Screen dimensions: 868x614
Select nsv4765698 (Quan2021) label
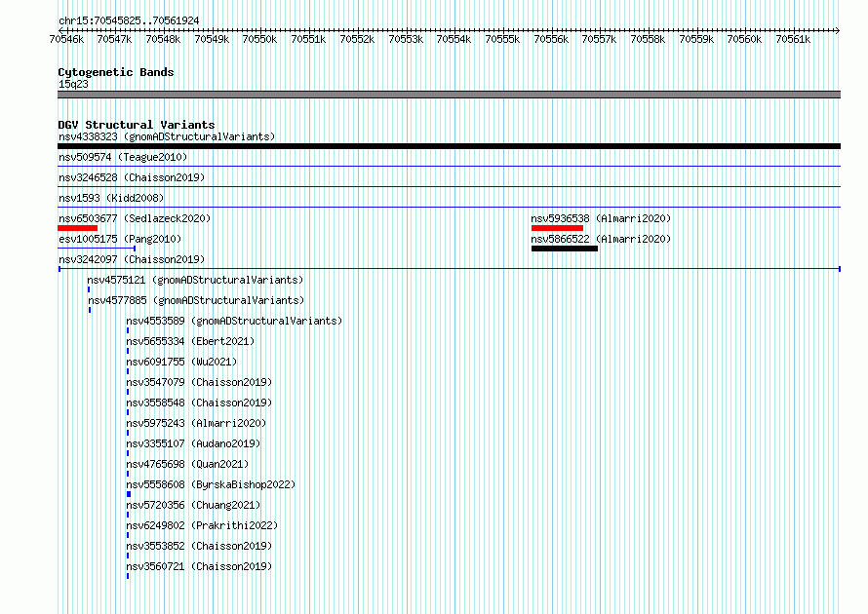pyautogui.click(x=187, y=464)
